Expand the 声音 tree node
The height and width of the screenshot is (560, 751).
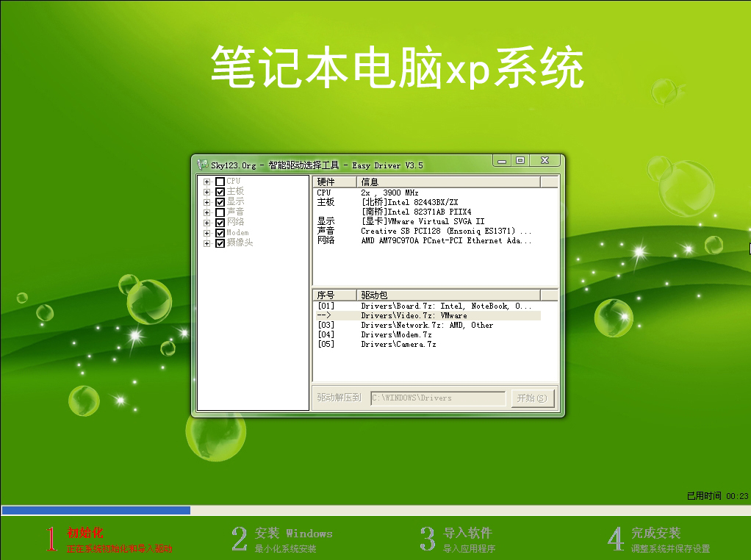[206, 212]
